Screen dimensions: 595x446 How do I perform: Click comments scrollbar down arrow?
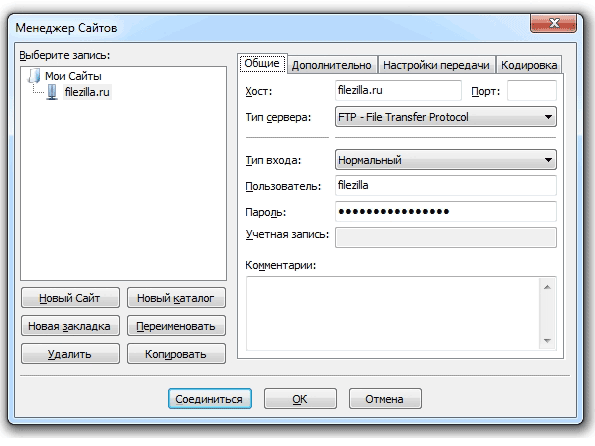(x=547, y=340)
